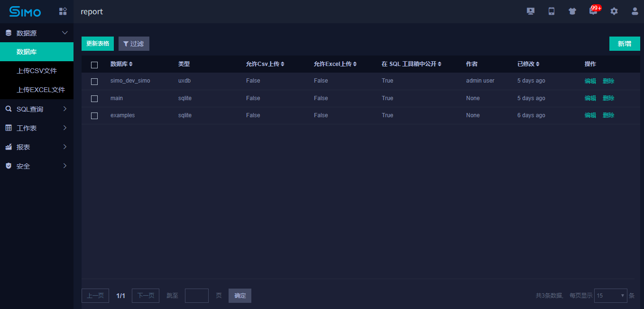Image resolution: width=644 pixels, height=309 pixels.
Task: Tick the checkbox for simo_dev_simo row
Action: click(x=94, y=81)
